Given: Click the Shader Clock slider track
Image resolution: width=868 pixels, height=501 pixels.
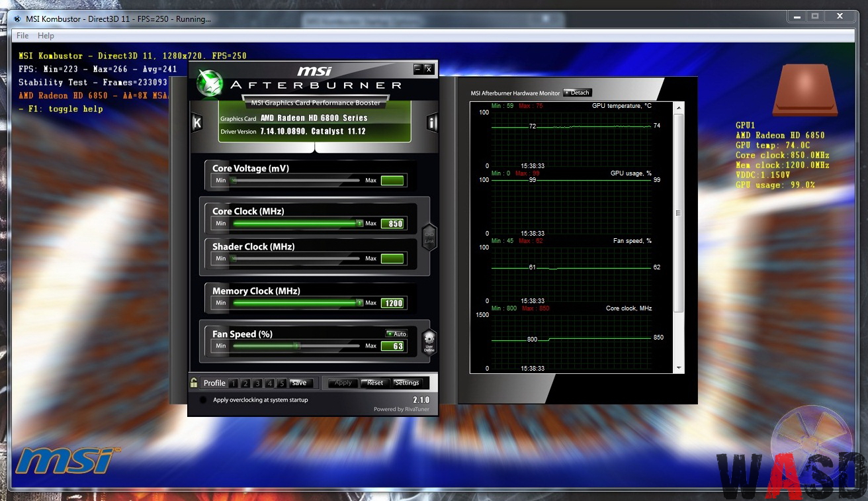Looking at the screenshot, I should pos(295,258).
